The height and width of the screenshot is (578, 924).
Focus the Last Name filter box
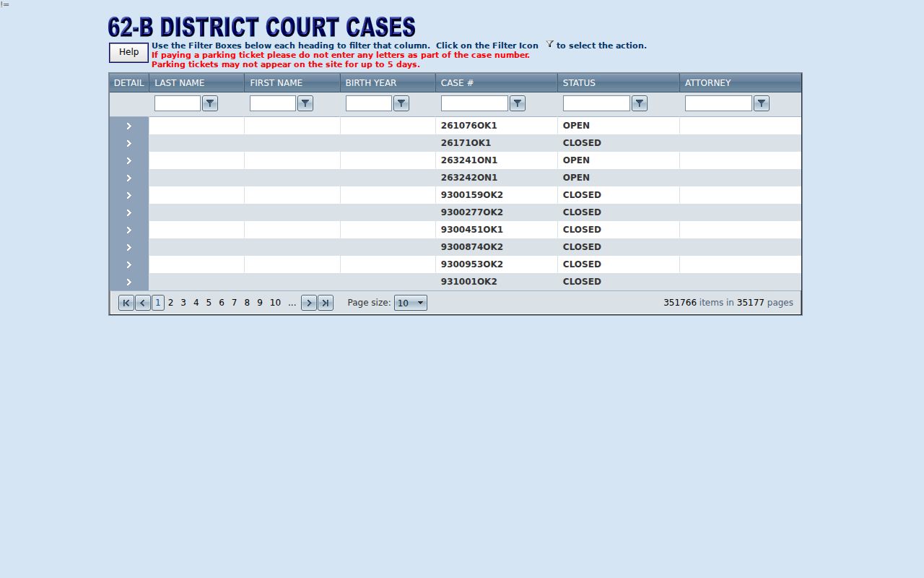tap(178, 103)
